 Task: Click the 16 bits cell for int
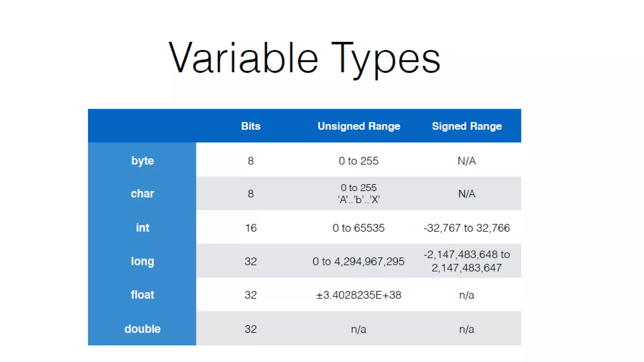pyautogui.click(x=251, y=228)
